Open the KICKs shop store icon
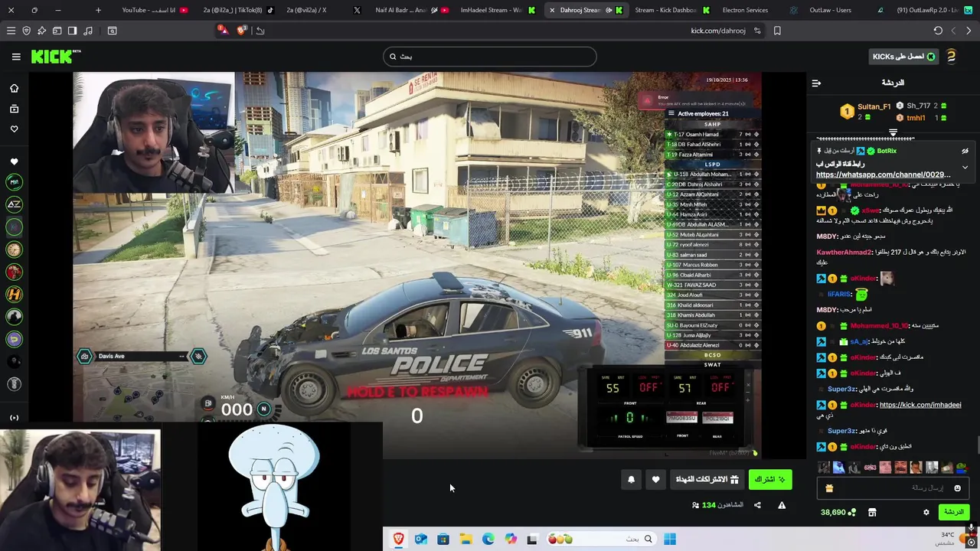Screen dimensions: 980x551 871,512
